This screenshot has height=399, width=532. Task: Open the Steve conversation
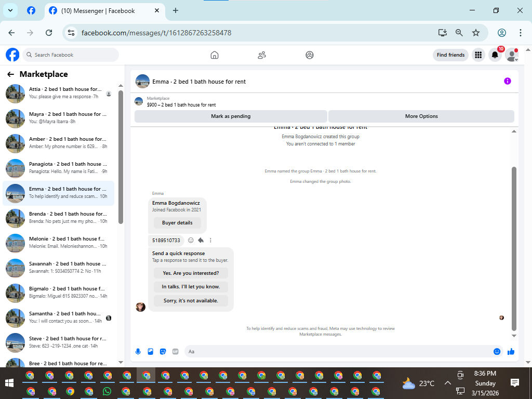click(x=58, y=343)
